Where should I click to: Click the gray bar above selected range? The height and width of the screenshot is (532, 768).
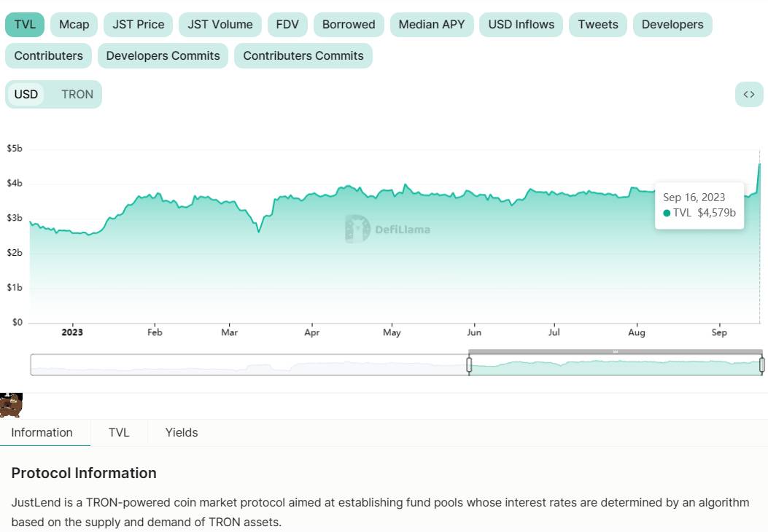pyautogui.click(x=615, y=351)
